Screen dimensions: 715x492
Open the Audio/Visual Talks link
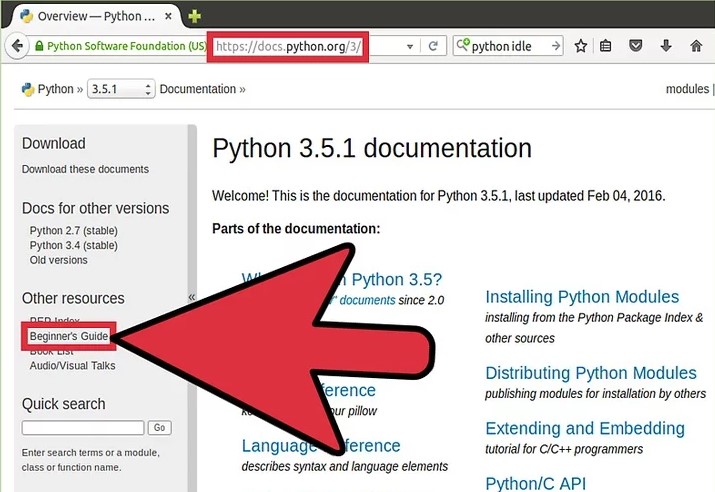pyautogui.click(x=73, y=366)
